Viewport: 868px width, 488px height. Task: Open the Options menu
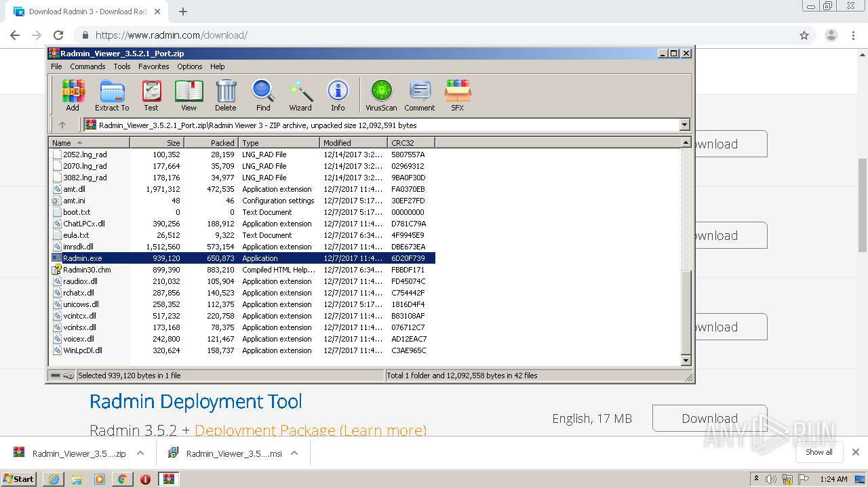190,66
